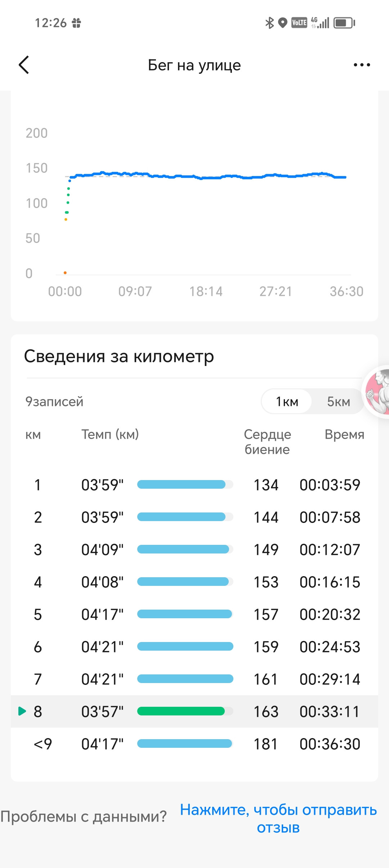Tap the Bluetooth status bar icon
The width and height of the screenshot is (389, 868).
click(269, 23)
